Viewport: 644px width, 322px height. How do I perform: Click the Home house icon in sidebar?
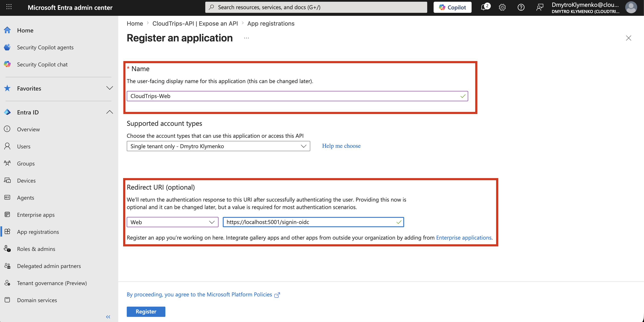(7, 30)
